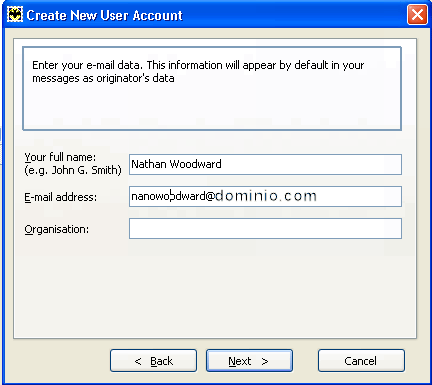The width and height of the screenshot is (432, 385).
Task: Click The Bat! icon in title bar
Action: [x=15, y=15]
